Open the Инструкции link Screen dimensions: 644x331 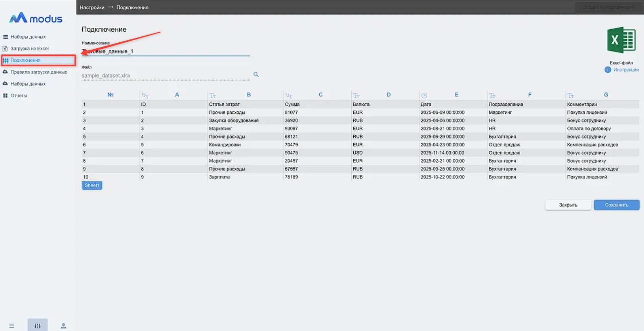tap(626, 70)
